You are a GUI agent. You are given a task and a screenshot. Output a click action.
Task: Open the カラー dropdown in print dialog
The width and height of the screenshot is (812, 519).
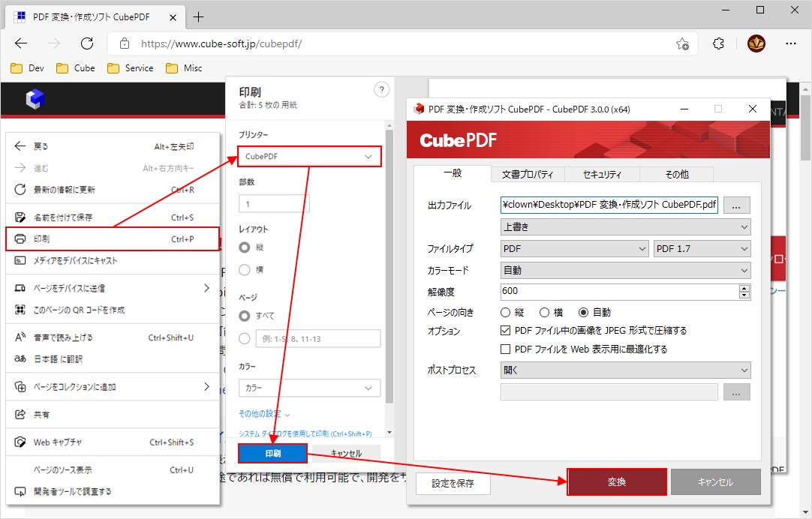[309, 388]
